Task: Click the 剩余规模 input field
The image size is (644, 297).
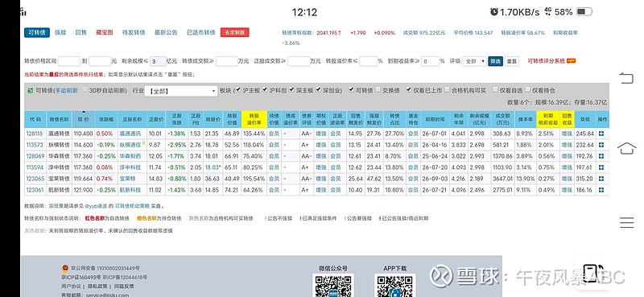Action: (158, 61)
